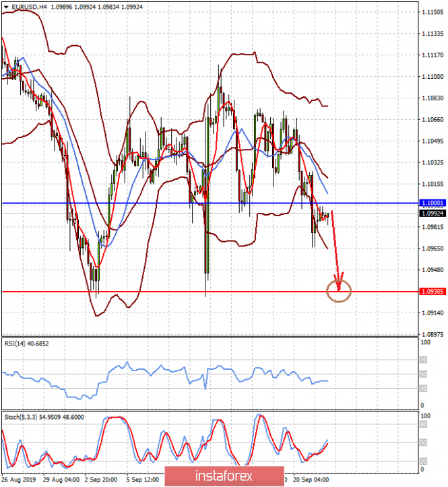448x487 pixels.
Task: Click the 1.11170 price scale value
Action: [433, 55]
